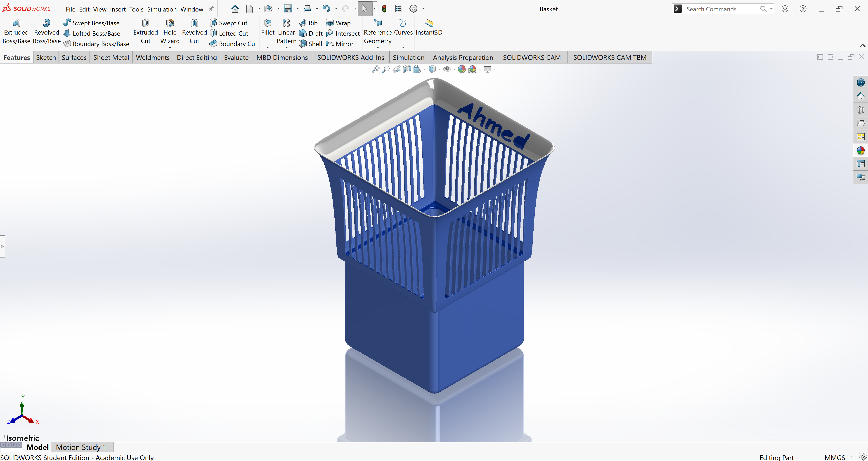The height and width of the screenshot is (461, 868).
Task: Select the Revolved Cut tool
Action: (194, 32)
